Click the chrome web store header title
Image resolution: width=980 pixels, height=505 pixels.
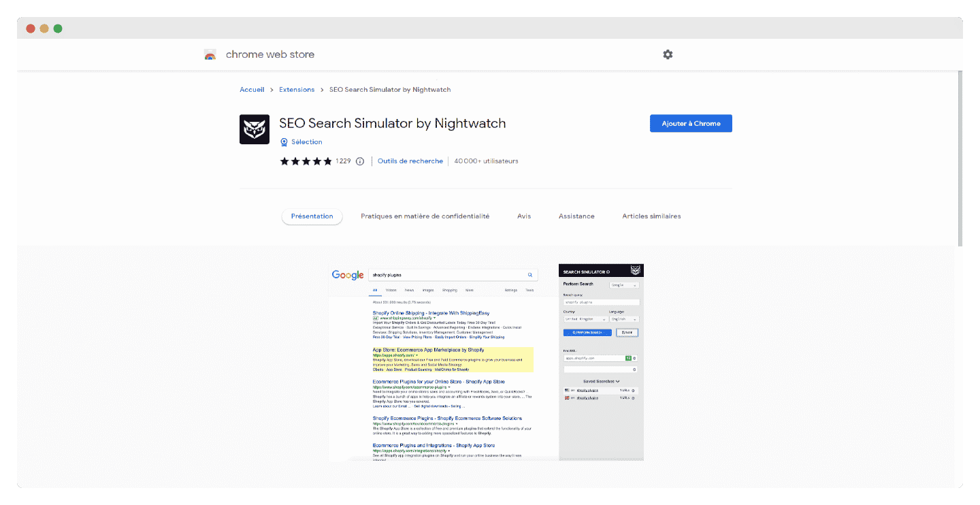(x=270, y=54)
